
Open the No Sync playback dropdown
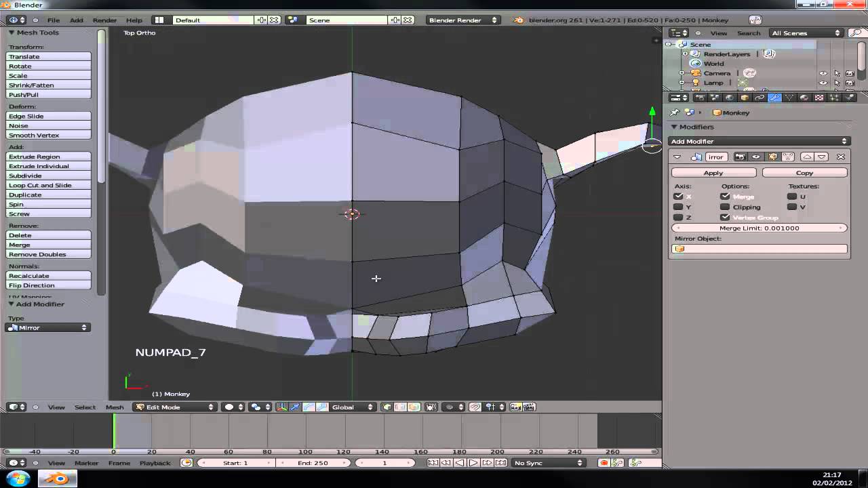click(549, 463)
